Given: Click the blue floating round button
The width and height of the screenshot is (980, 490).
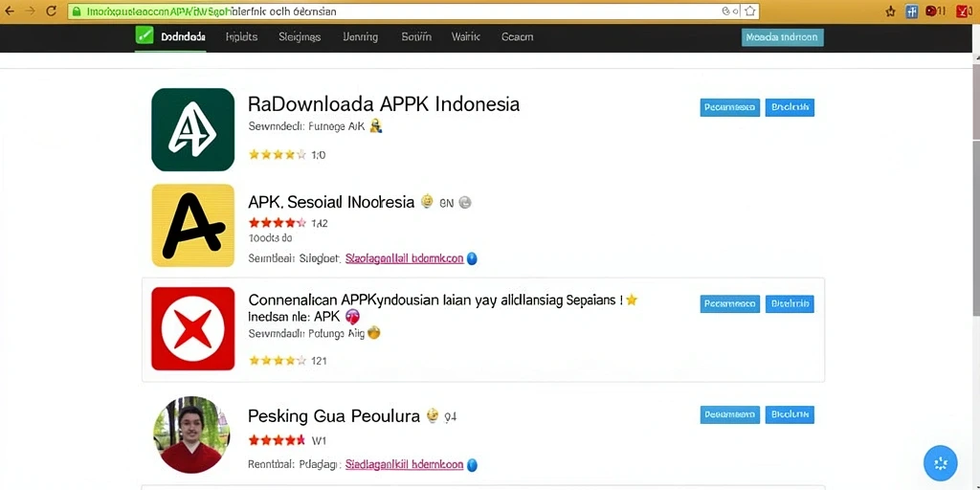Looking at the screenshot, I should pyautogui.click(x=940, y=463).
